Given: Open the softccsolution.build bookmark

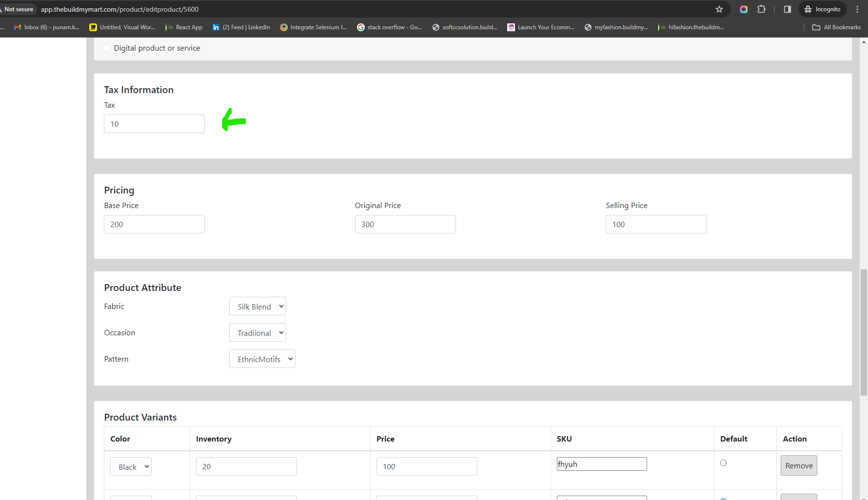Looking at the screenshot, I should click(465, 27).
